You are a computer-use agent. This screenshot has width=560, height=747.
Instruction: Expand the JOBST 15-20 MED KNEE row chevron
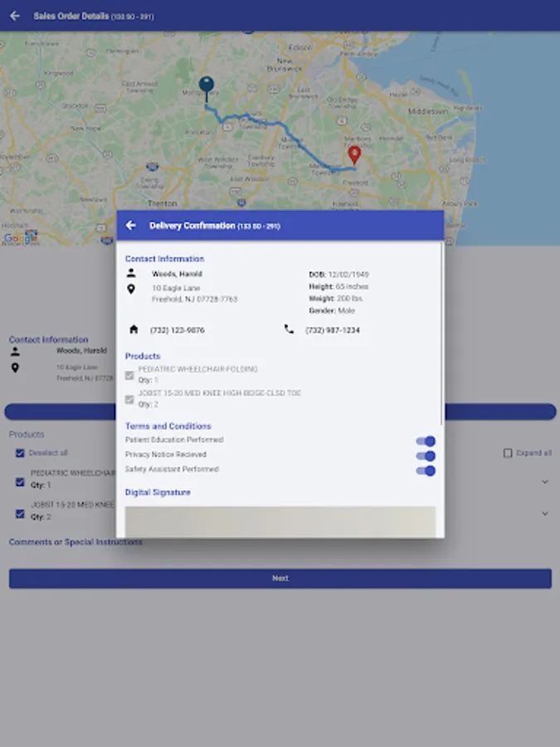tap(545, 513)
